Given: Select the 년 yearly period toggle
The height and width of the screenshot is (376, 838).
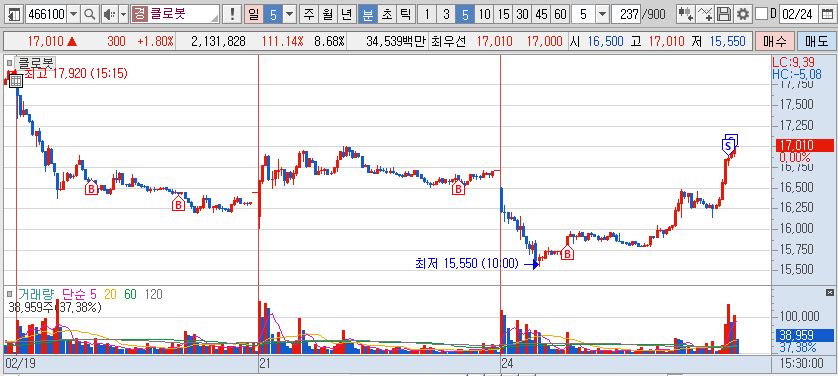Looking at the screenshot, I should tap(346, 14).
